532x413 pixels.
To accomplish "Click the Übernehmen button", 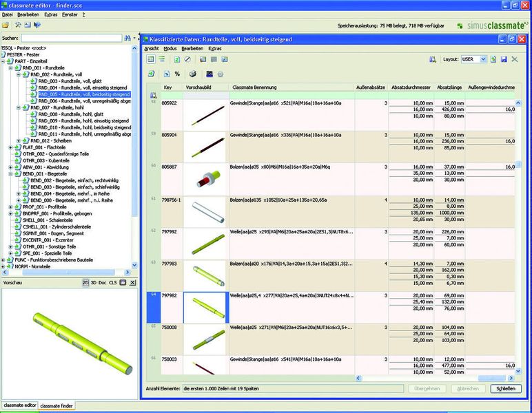I will [427, 389].
